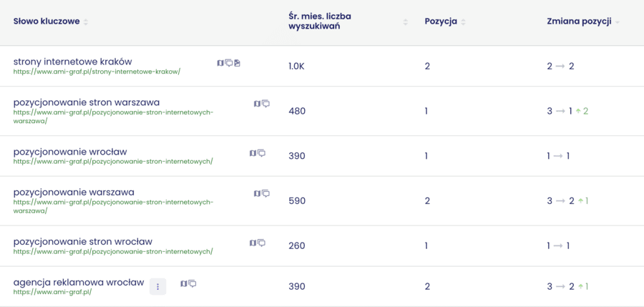Open three-dot menu for 'agencja reklamowa wrocław'
644x307 pixels.
click(x=157, y=286)
